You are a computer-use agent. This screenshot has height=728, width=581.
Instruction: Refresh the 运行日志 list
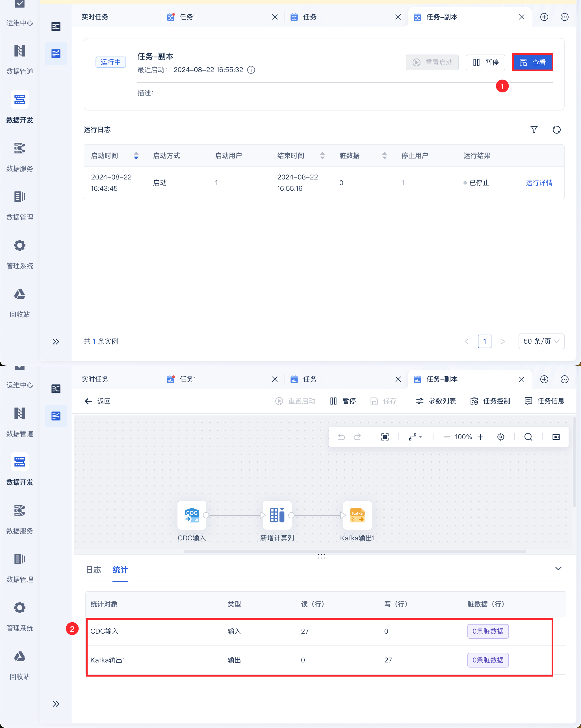coord(556,130)
